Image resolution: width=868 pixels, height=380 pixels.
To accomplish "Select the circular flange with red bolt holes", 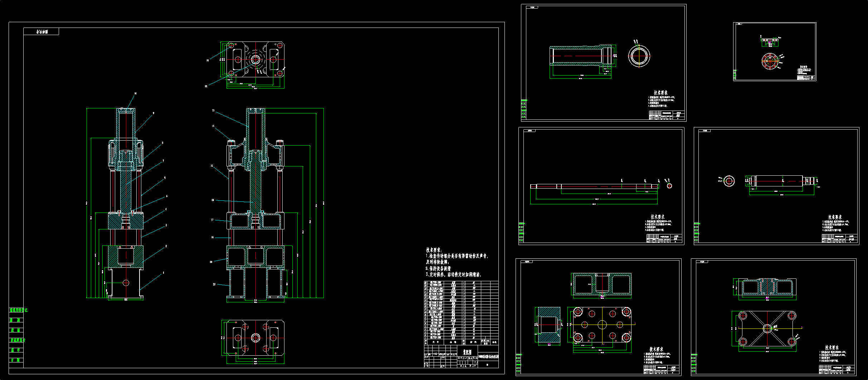I will (x=770, y=61).
